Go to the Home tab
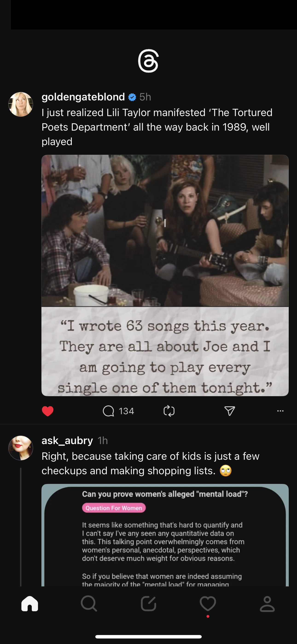The height and width of the screenshot is (644, 297). point(30,603)
